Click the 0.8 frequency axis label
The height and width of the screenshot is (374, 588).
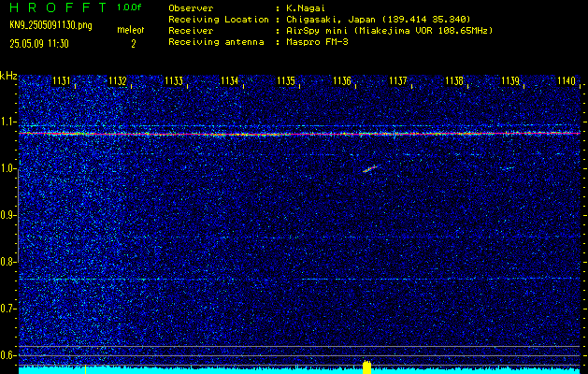coord(8,262)
